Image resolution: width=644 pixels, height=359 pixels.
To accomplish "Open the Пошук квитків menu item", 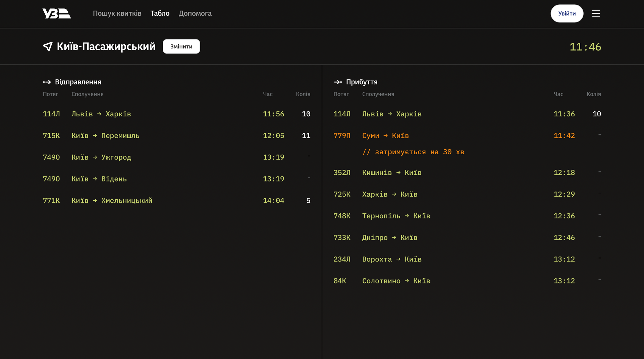I will [x=117, y=13].
